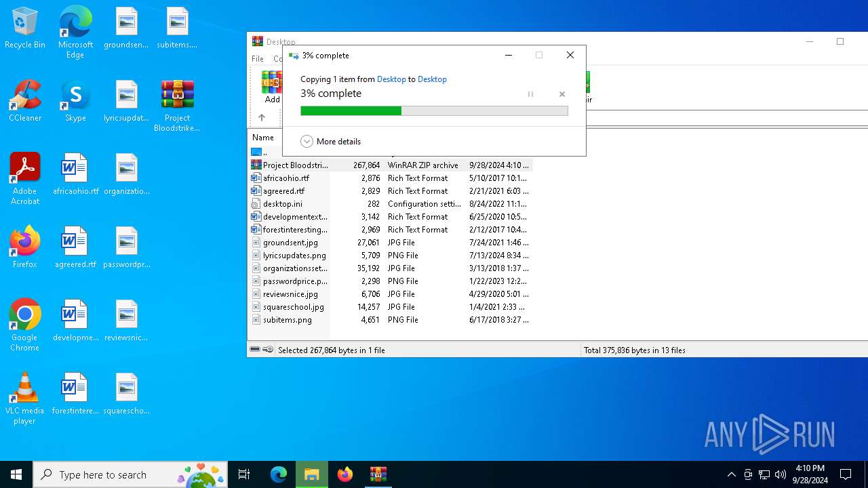868x488 pixels.
Task: Open the taskbar clock and date
Action: pyautogui.click(x=810, y=474)
